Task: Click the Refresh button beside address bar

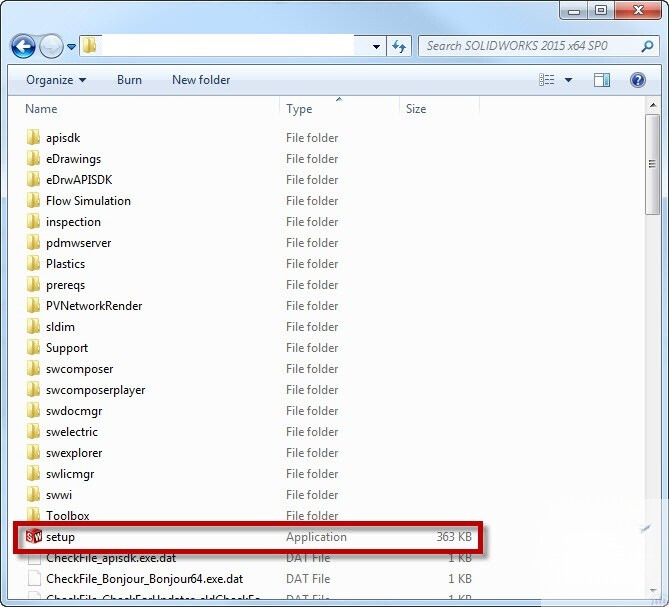Action: [x=399, y=46]
